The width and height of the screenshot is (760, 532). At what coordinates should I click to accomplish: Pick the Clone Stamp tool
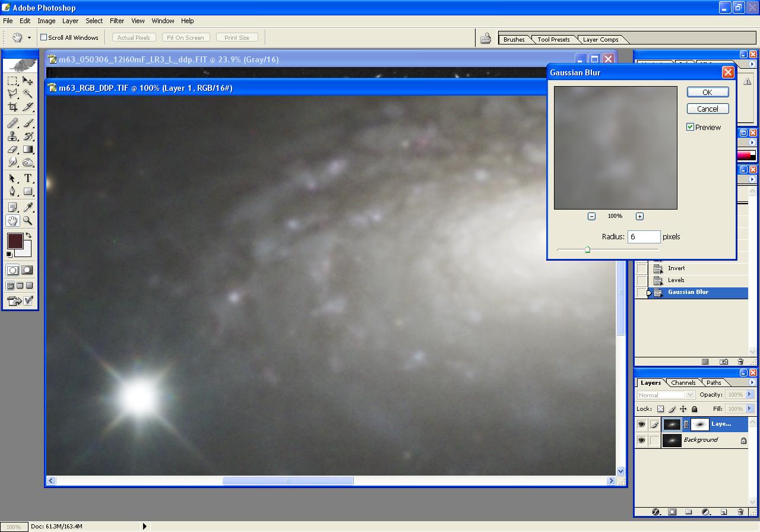tap(12, 136)
